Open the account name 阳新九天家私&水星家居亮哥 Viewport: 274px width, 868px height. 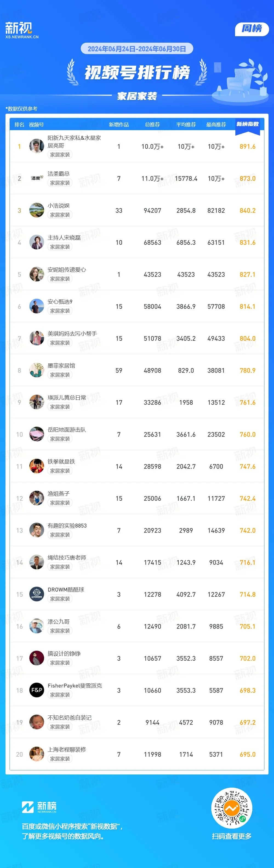pos(74,142)
